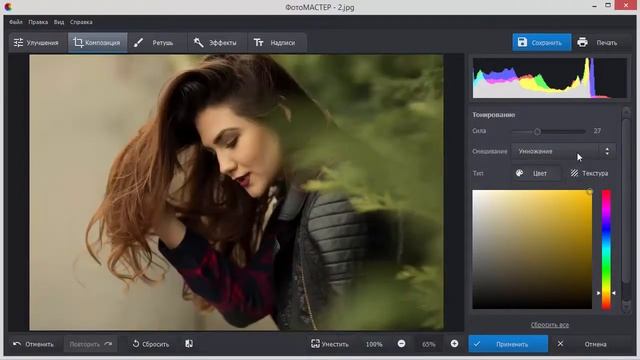Cancel with the Отмена button
The width and height of the screenshot is (640, 360).
pyautogui.click(x=590, y=344)
